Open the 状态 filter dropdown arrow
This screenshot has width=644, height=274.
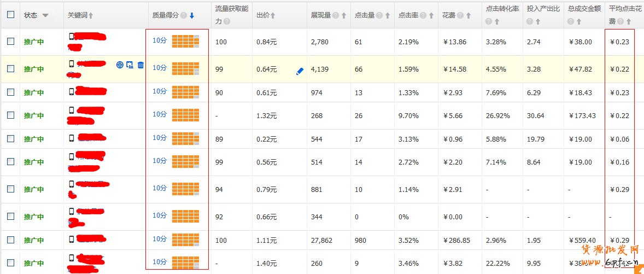(45, 15)
